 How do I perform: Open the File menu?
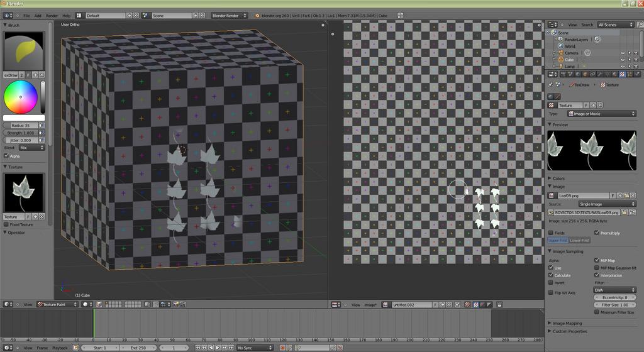click(x=26, y=16)
